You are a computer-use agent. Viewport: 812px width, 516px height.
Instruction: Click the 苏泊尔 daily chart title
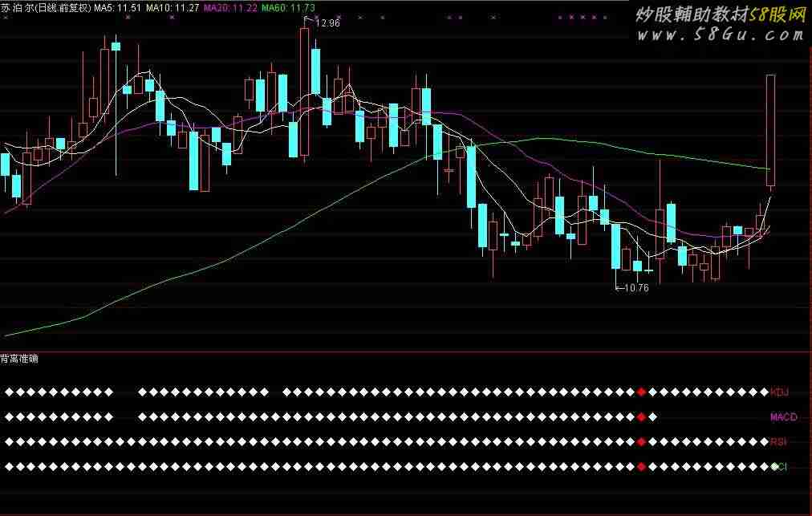coord(46,8)
